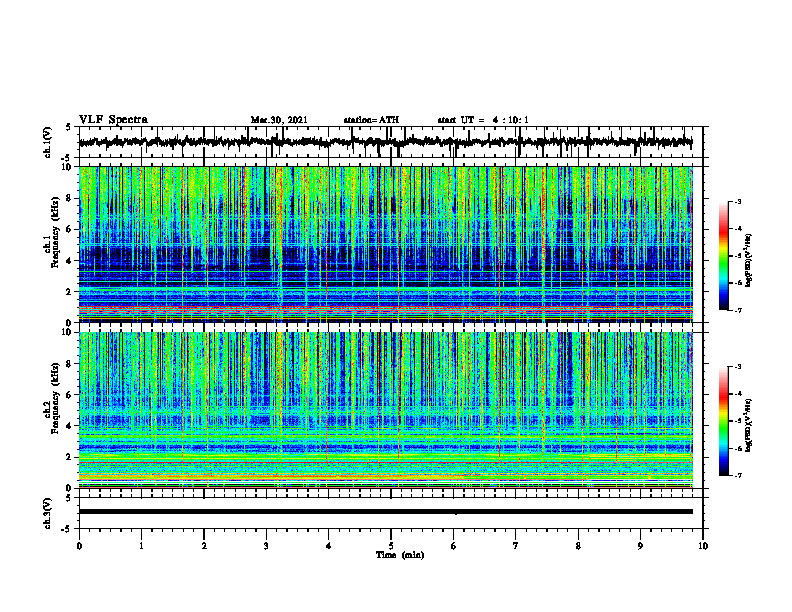Click time axis tick label '5'
The width and height of the screenshot is (792, 612).
pyautogui.click(x=391, y=546)
